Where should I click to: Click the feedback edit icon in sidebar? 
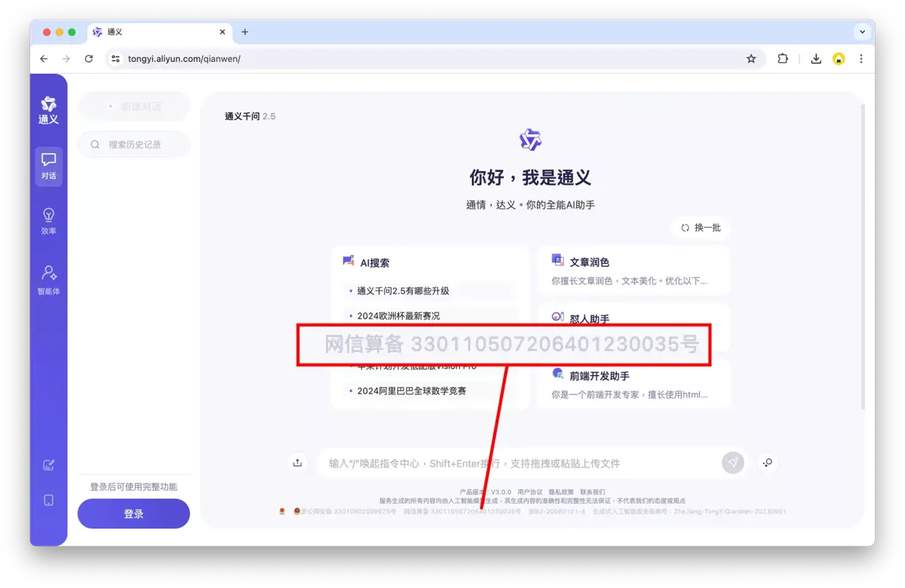[48, 464]
